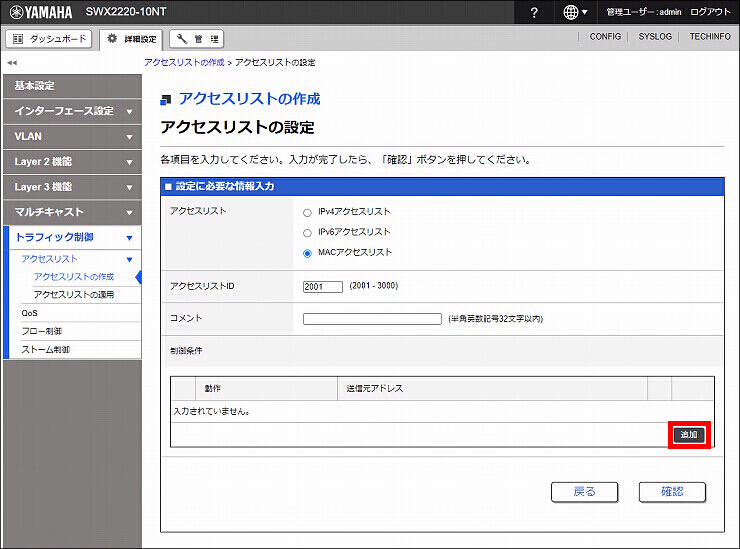Click the SWX2220-10NT model name
Viewport: 740px width, 549px height.
(126, 12)
